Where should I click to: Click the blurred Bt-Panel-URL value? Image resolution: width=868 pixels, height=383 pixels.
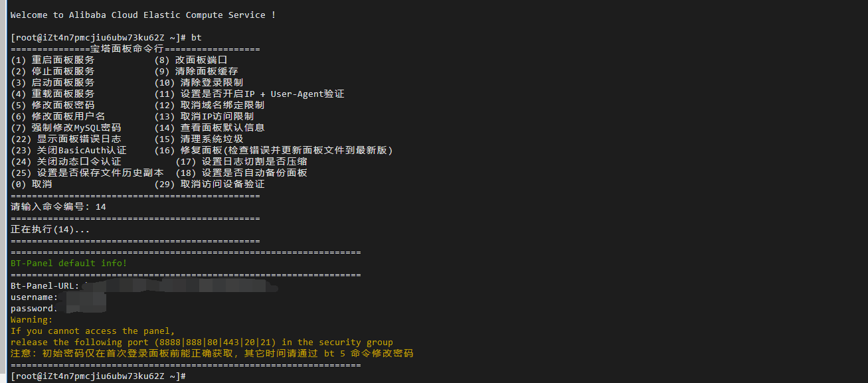[179, 286]
